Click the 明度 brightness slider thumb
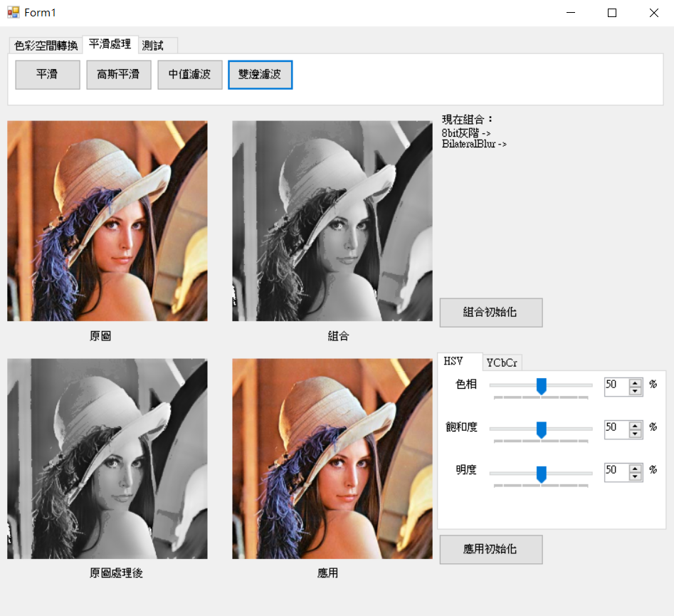 (542, 474)
